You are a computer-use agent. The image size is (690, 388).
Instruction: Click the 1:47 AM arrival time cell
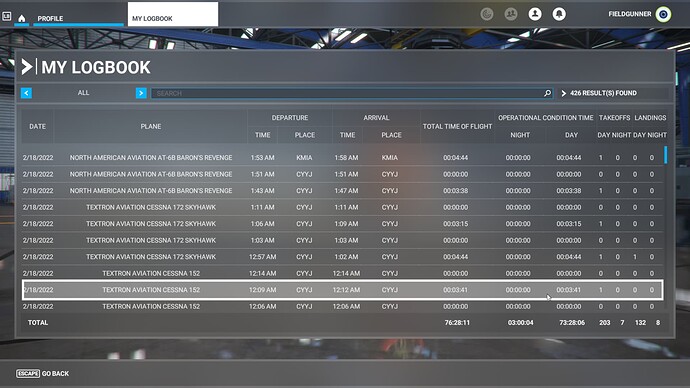point(346,190)
